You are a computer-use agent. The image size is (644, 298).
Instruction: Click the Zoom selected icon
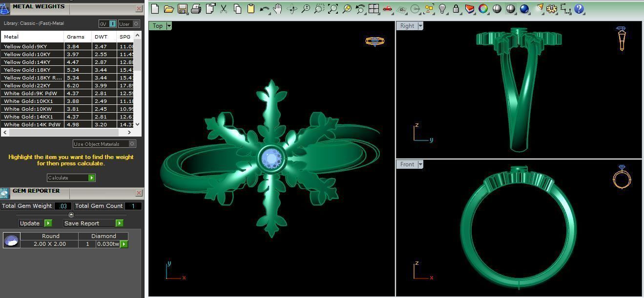[x=347, y=9]
